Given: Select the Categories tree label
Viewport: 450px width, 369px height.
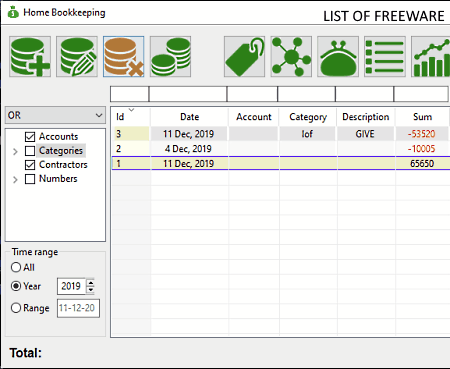Looking at the screenshot, I should pyautogui.click(x=61, y=151).
